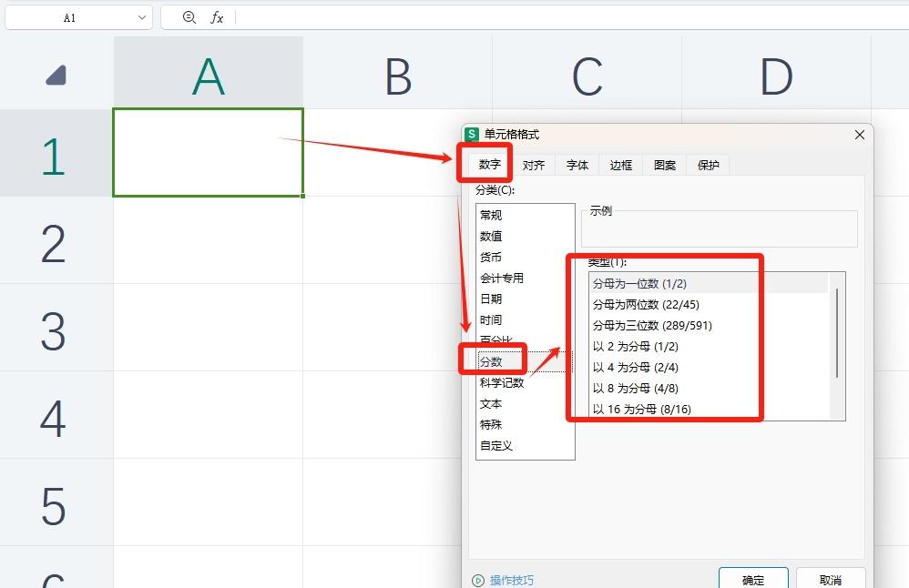Screen dimensions: 909x588
Task: Choose 分母为一位数 (1/2) type
Action: tap(709, 283)
